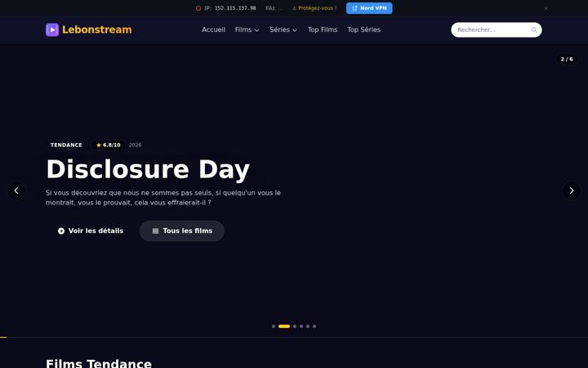Show the previous slide with left arrow

16,191
